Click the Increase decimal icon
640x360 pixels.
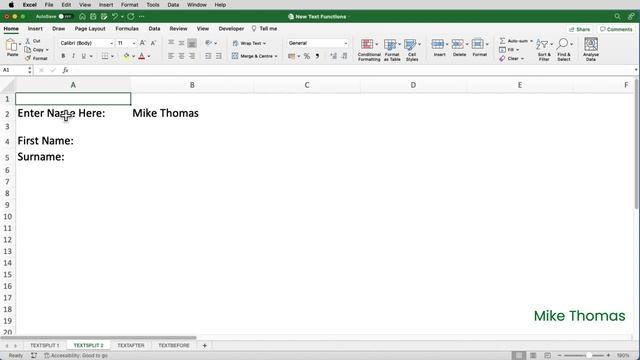coord(334,56)
